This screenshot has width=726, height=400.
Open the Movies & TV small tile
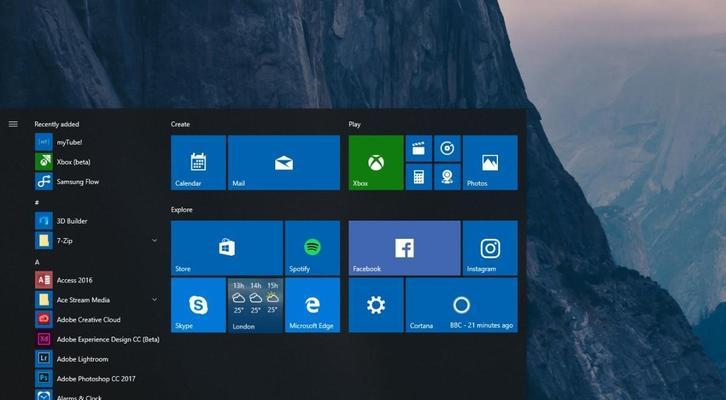click(x=419, y=148)
